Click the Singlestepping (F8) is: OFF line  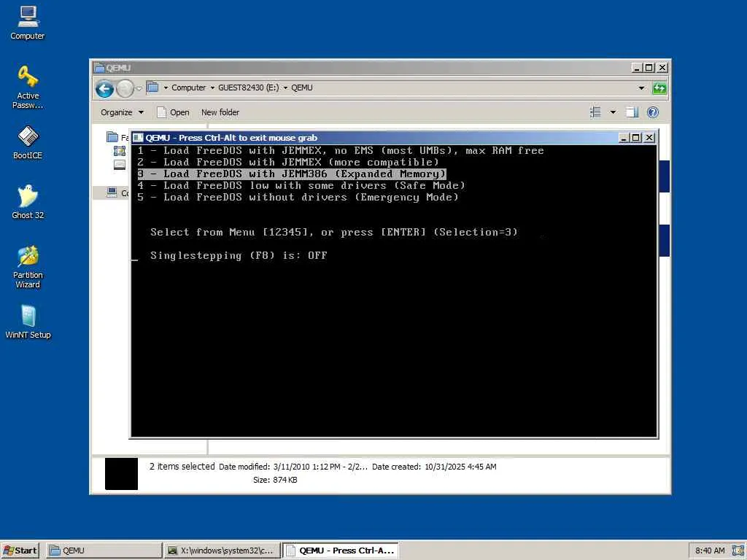(x=239, y=255)
